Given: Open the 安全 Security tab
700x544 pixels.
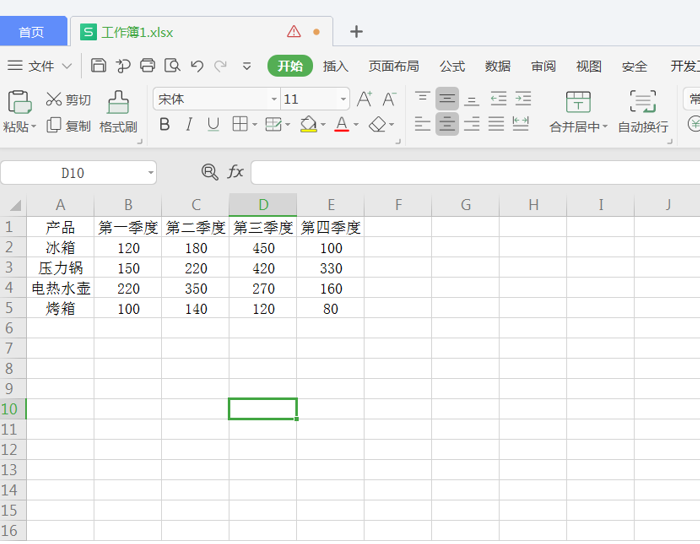Looking at the screenshot, I should (x=634, y=66).
